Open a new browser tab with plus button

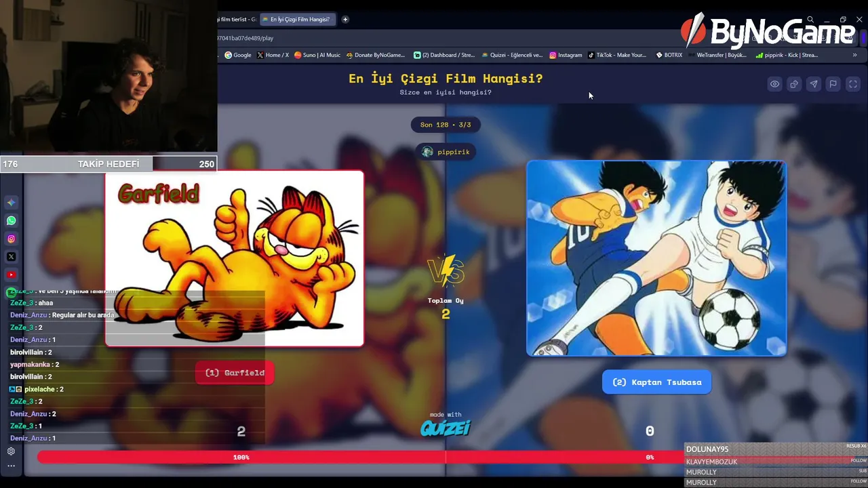345,19
